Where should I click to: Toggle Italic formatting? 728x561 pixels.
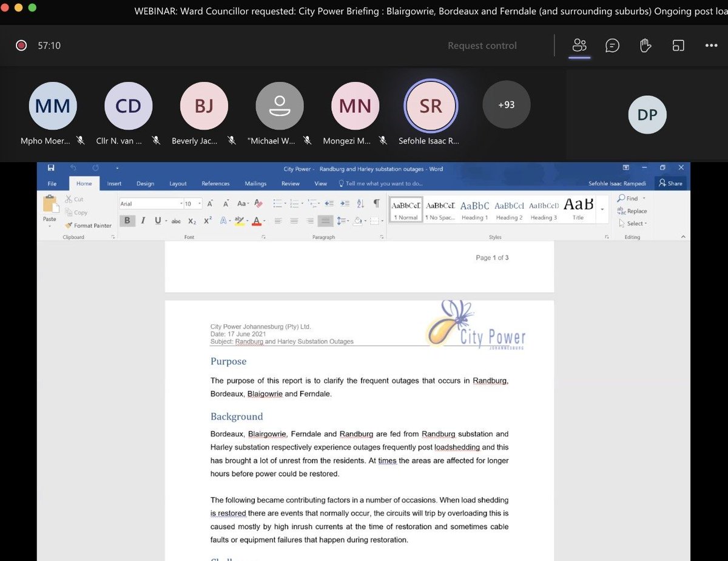pyautogui.click(x=143, y=220)
